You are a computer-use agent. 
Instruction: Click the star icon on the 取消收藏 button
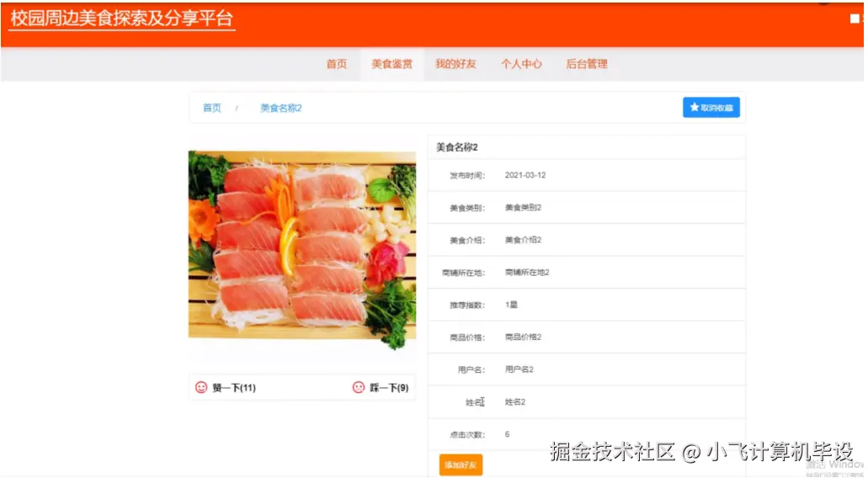(695, 108)
